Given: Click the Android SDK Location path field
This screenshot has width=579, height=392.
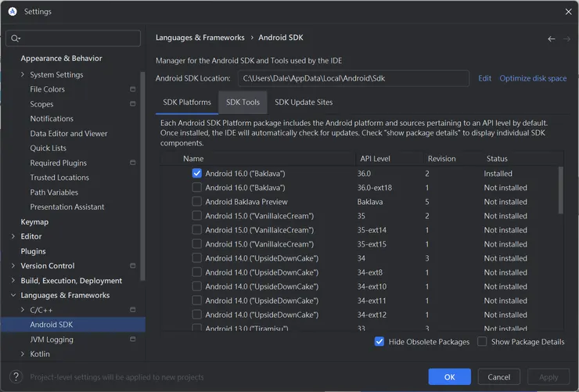Looking at the screenshot, I should pyautogui.click(x=352, y=78).
